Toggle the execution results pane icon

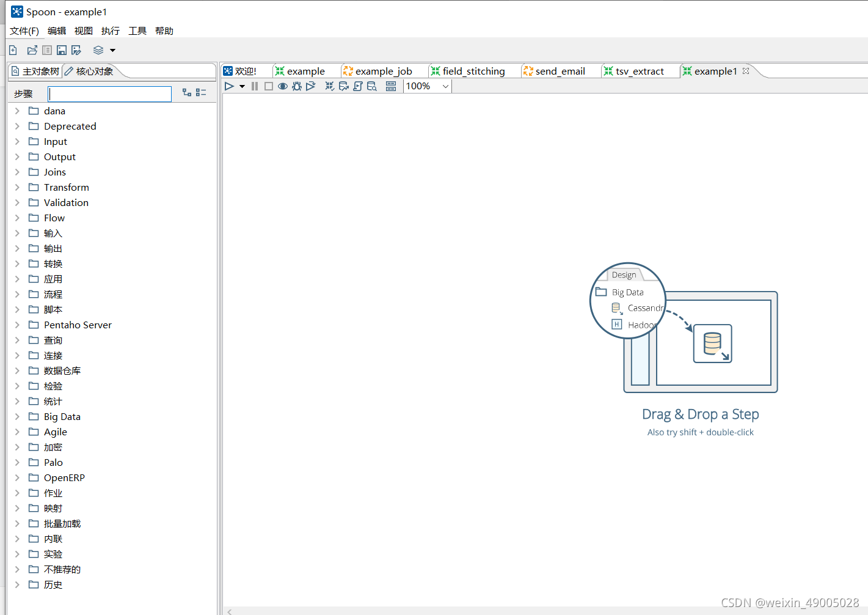click(391, 86)
